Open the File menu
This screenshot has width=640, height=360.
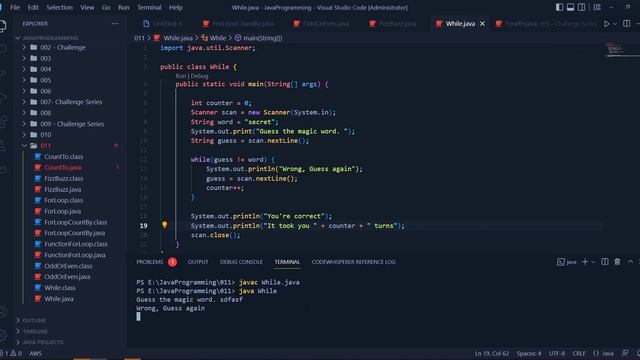(x=15, y=7)
